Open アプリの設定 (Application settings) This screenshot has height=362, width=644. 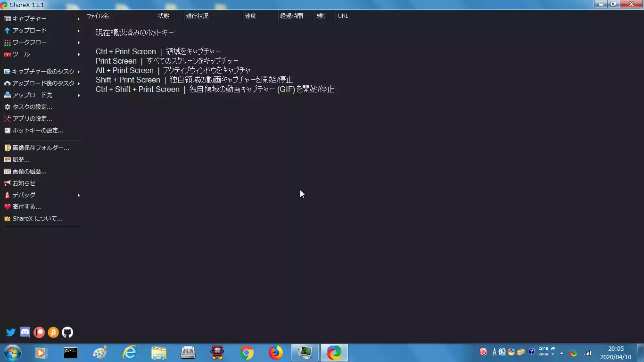(42, 119)
